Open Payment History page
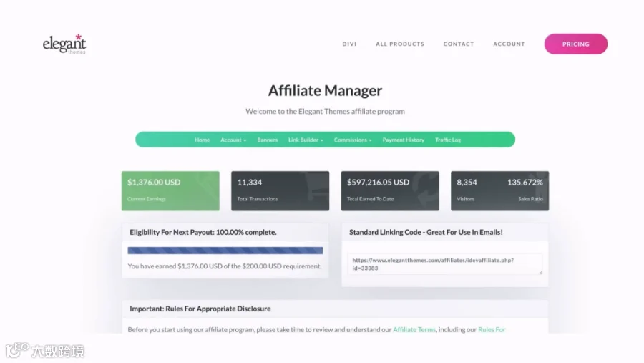This screenshot has height=363, width=644. click(x=404, y=140)
